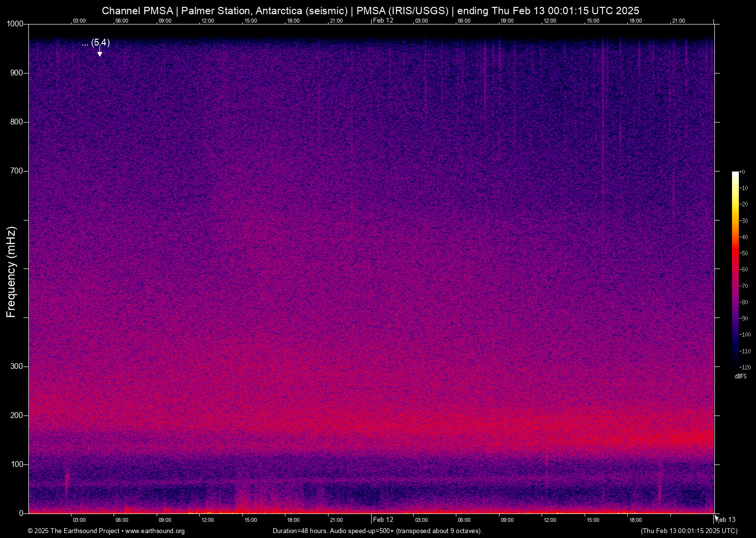The height and width of the screenshot is (538, 756).
Task: Pick the -60 value on the color scale
Action: (x=743, y=269)
